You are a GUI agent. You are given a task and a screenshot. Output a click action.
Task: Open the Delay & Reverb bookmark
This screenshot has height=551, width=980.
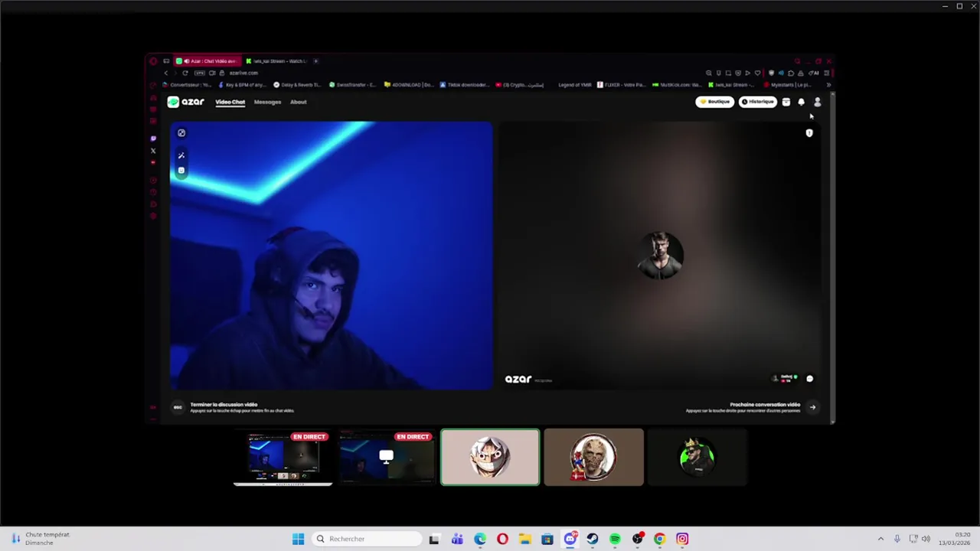click(297, 85)
